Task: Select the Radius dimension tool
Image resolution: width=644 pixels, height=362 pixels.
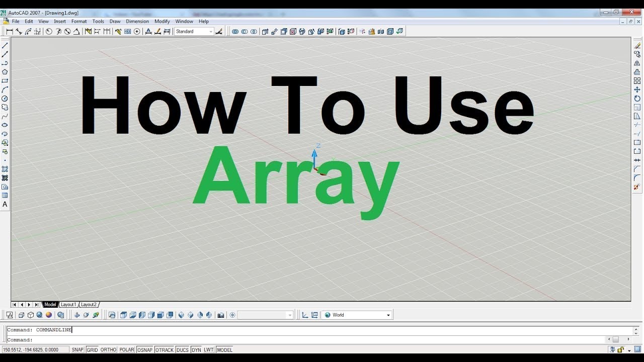Action: tap(49, 31)
